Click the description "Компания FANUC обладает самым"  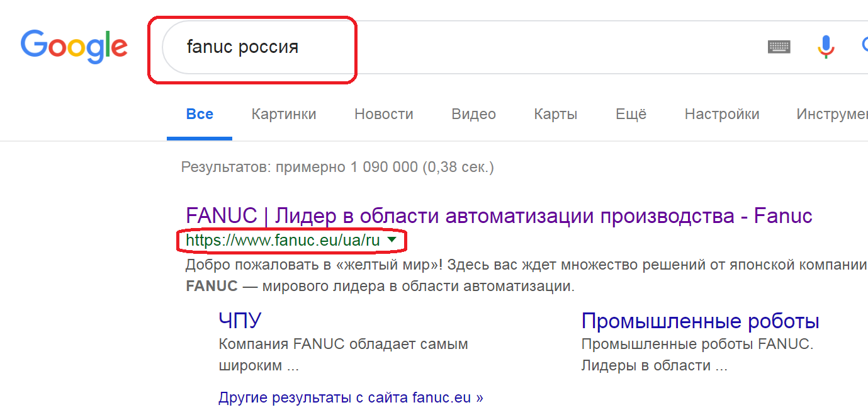(x=344, y=345)
